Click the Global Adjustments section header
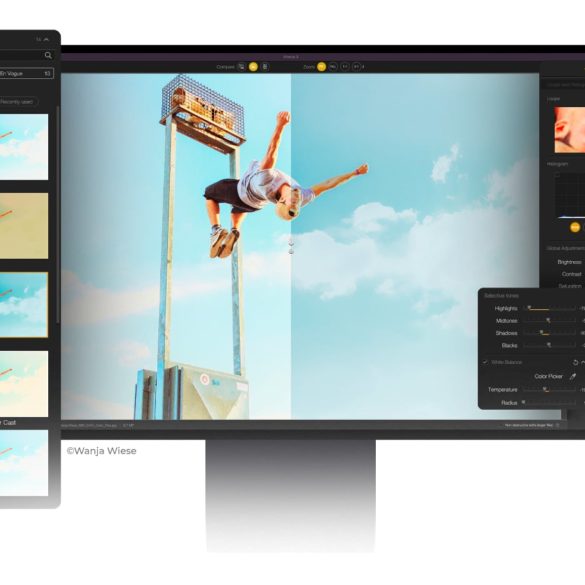The width and height of the screenshot is (585, 585). point(565,248)
